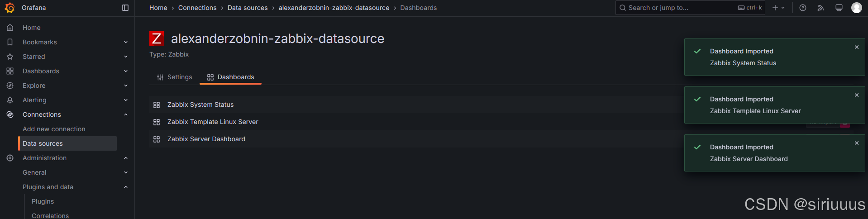Toggle the sidebar dock menu icon
Image resolution: width=868 pixels, height=219 pixels.
(125, 8)
